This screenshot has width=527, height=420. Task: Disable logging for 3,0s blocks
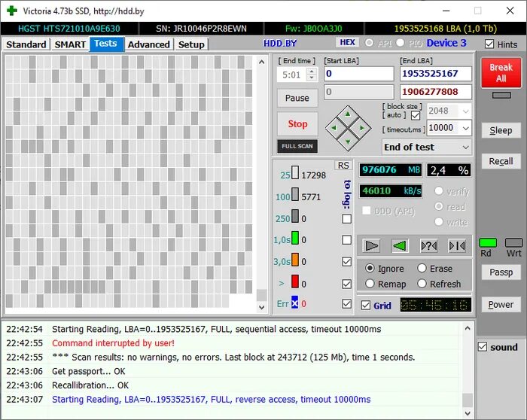346,262
